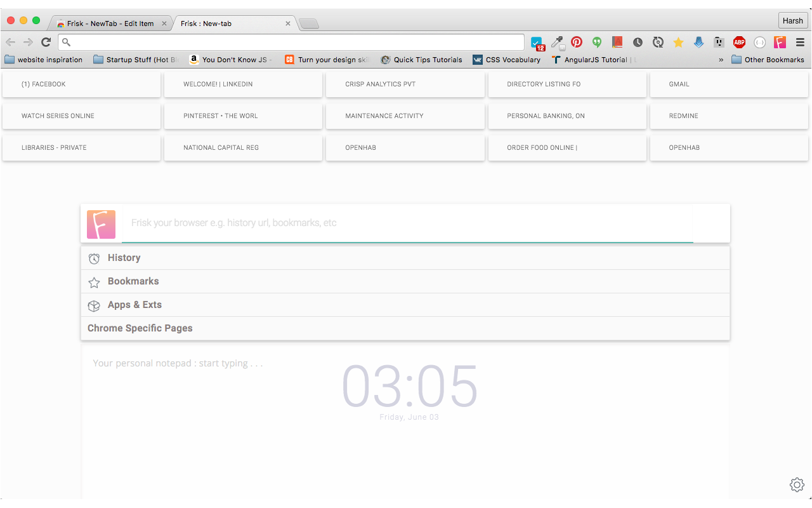Open Quick Tips Tutorials bookmark
Viewport: 812px width, 508px height.
[x=421, y=60]
